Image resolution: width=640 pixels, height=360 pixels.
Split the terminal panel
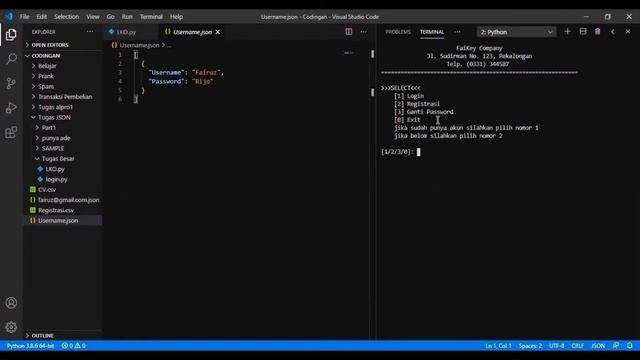tap(583, 31)
